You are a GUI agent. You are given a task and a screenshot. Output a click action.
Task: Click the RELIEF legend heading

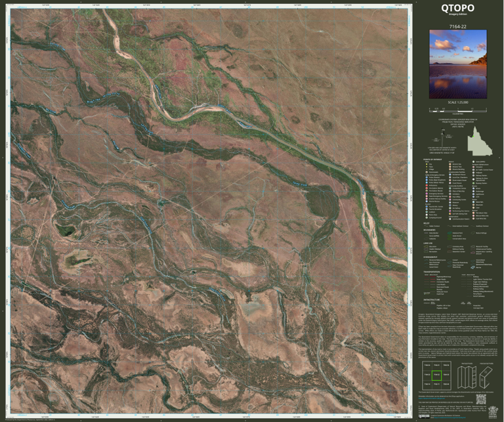pos(426,223)
